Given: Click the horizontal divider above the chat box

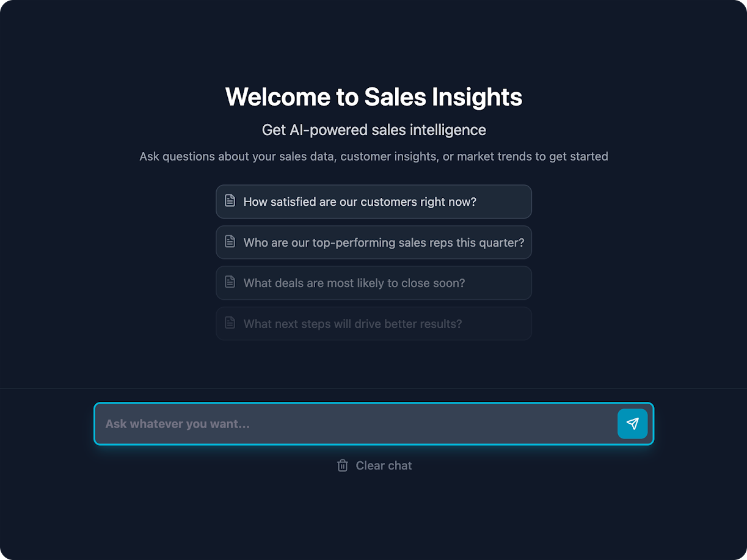Looking at the screenshot, I should [373, 388].
